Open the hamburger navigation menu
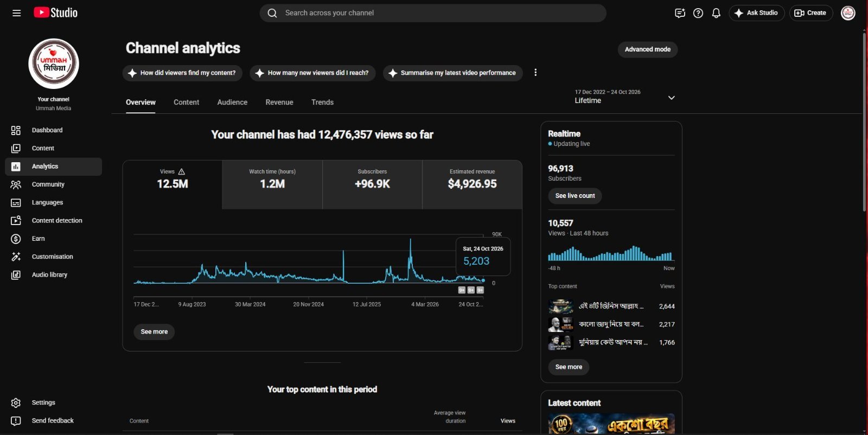Screen dimensions: 868x435 (x=17, y=13)
